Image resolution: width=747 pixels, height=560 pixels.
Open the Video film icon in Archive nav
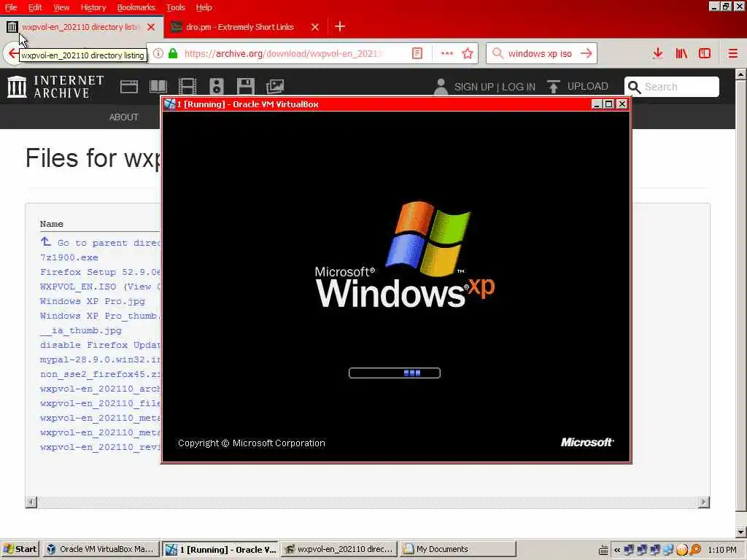[187, 87]
